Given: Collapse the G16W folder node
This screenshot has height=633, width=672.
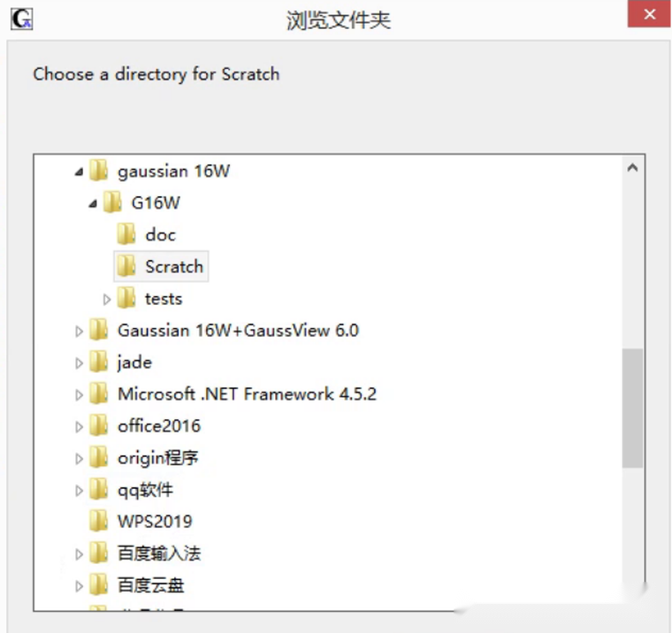Looking at the screenshot, I should (x=93, y=204).
